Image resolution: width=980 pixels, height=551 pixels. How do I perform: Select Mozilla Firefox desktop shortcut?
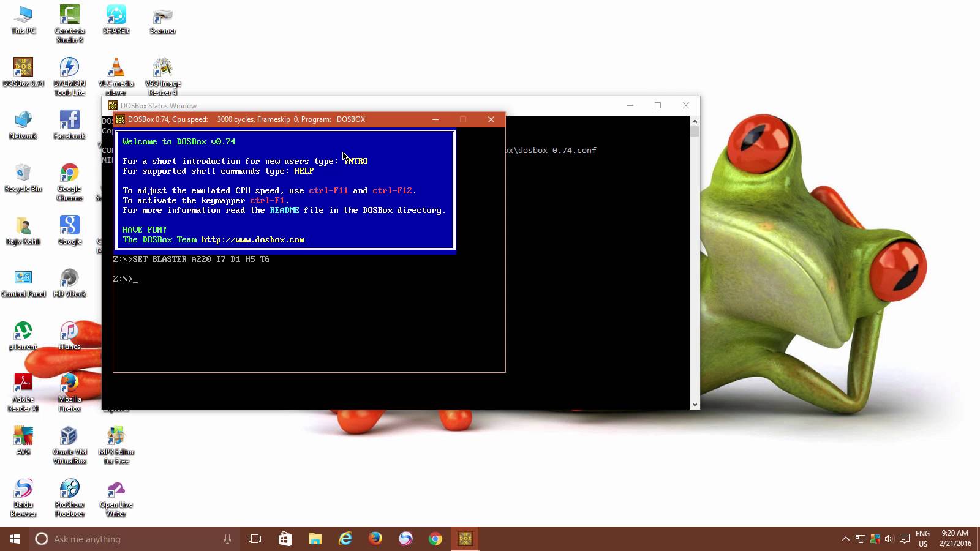69,392
